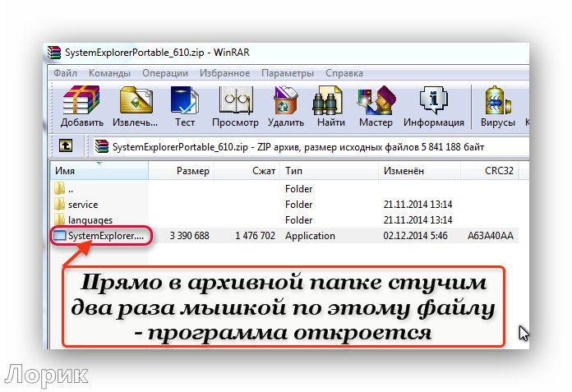Click the Вирусы (Virus scan) icon
This screenshot has width=572, height=392.
tap(497, 100)
